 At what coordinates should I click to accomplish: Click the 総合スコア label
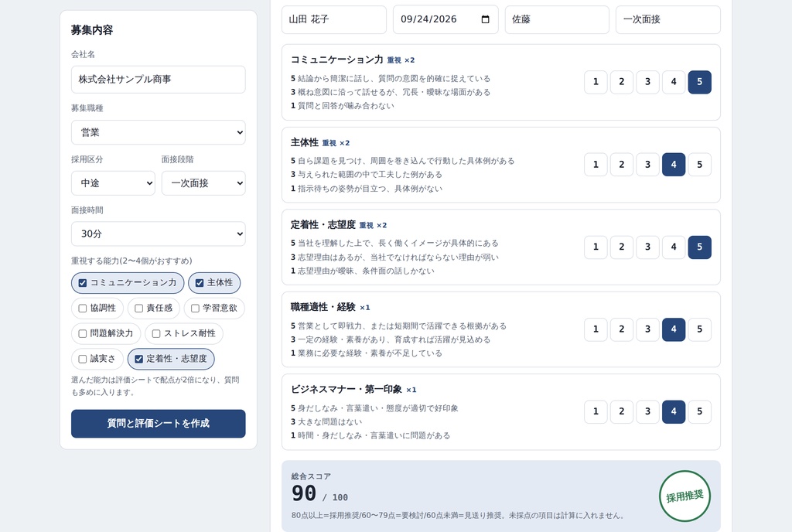click(311, 476)
